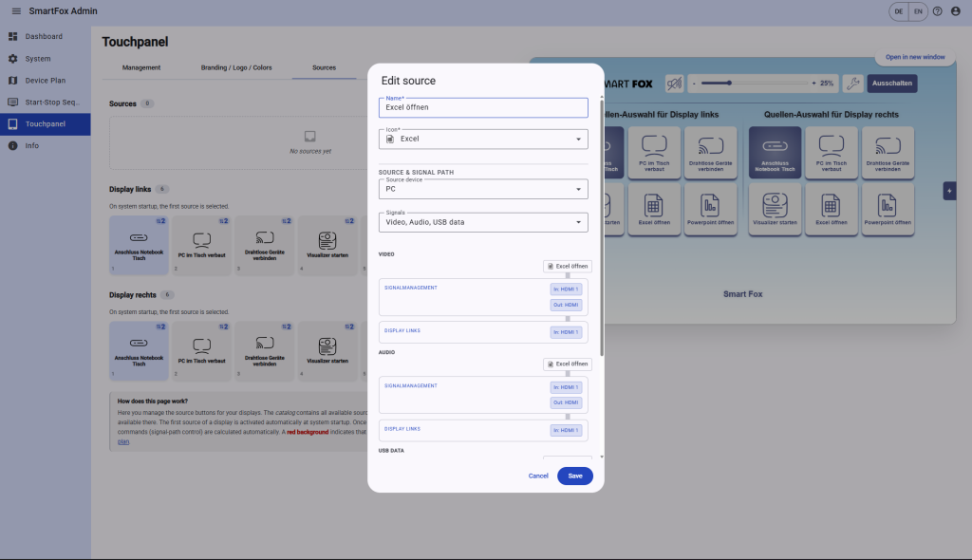Select Excel öffnen tile for Display rechts preview
The image size is (972, 560).
[x=832, y=209]
